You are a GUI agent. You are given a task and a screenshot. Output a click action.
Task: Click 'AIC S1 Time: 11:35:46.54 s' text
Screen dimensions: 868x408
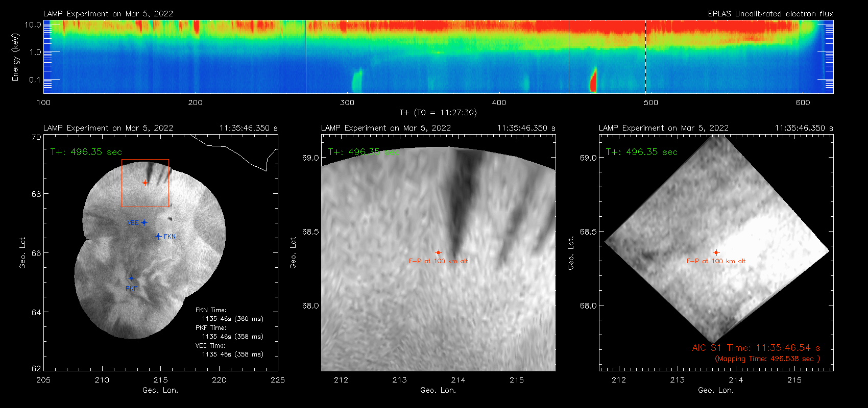[756, 348]
